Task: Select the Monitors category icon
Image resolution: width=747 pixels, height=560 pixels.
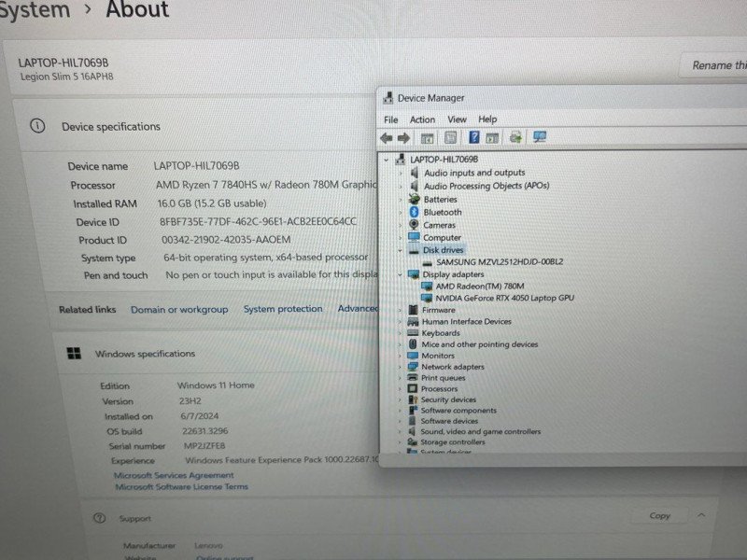Action: click(413, 356)
